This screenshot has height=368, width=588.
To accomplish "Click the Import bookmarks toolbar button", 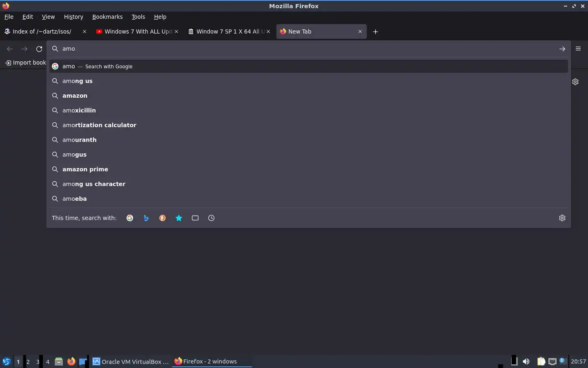I will (x=25, y=63).
